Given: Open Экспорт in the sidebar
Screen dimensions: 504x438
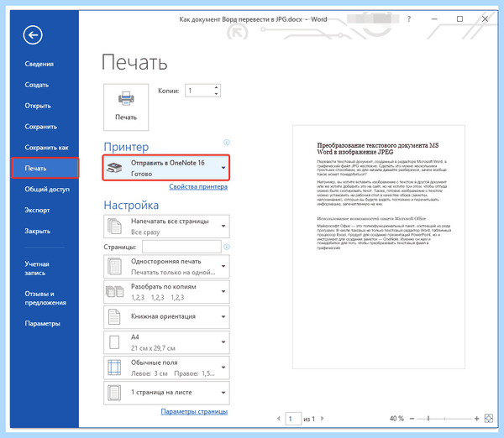Looking at the screenshot, I should [37, 210].
